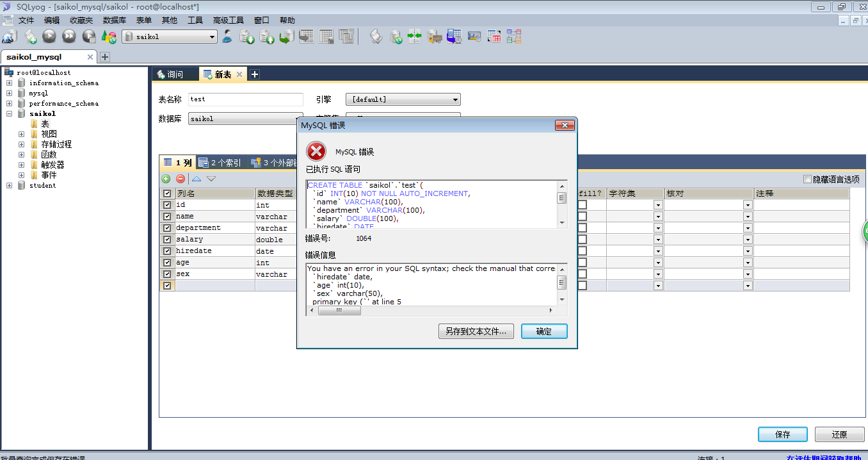Move column up with the up arrow icon
Viewport: 868px width, 460px height.
point(196,178)
